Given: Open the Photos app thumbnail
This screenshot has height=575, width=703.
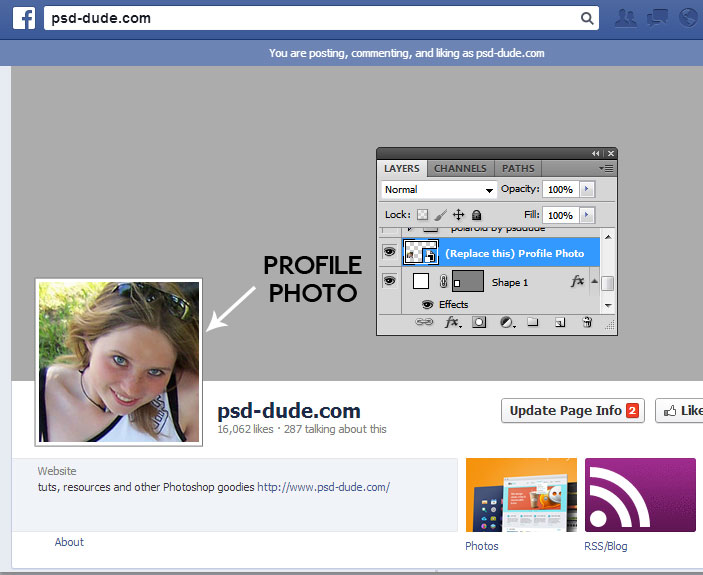Looking at the screenshot, I should 521,495.
